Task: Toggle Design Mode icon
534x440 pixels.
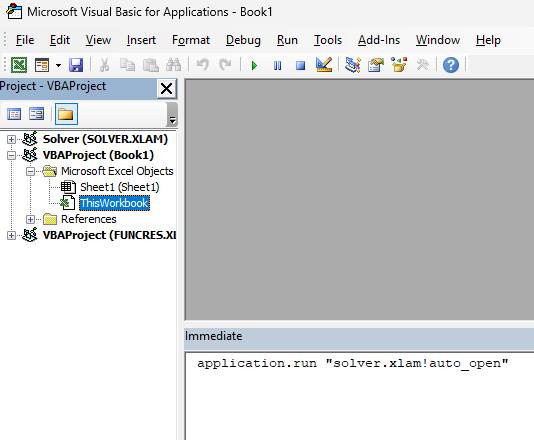Action: [x=324, y=64]
